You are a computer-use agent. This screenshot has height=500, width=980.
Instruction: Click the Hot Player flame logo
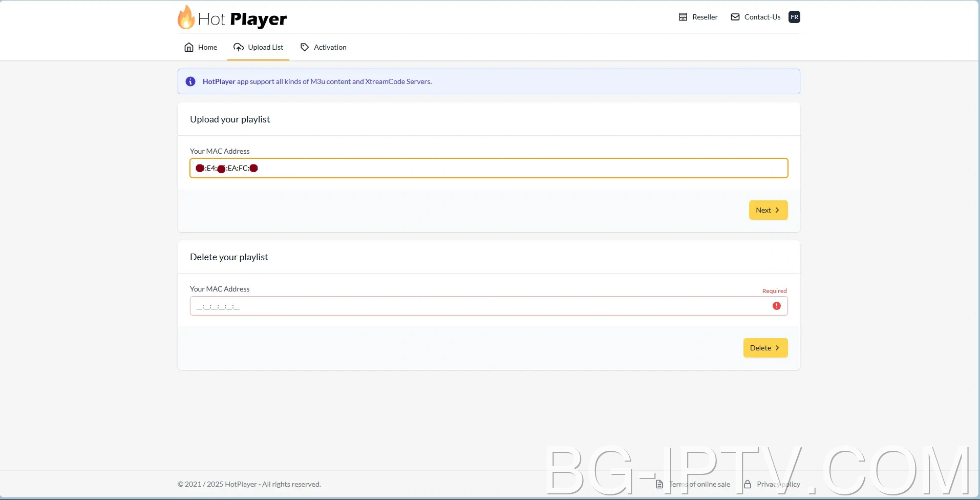coord(232,17)
